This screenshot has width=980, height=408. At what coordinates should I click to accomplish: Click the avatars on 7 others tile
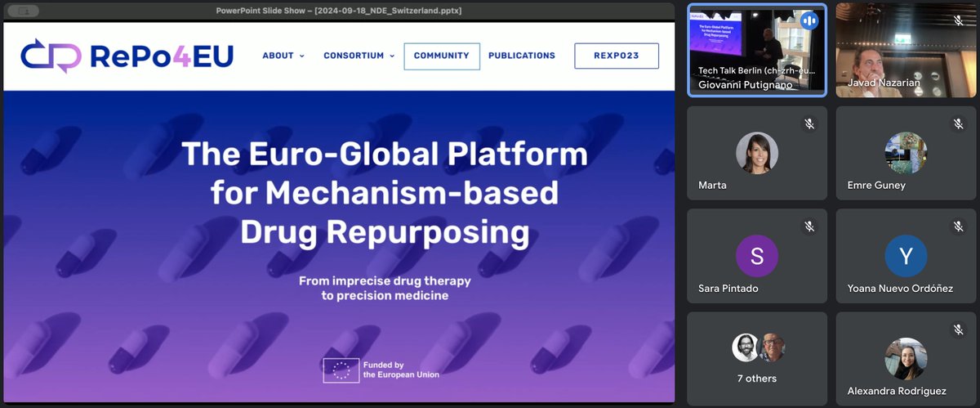click(x=759, y=347)
